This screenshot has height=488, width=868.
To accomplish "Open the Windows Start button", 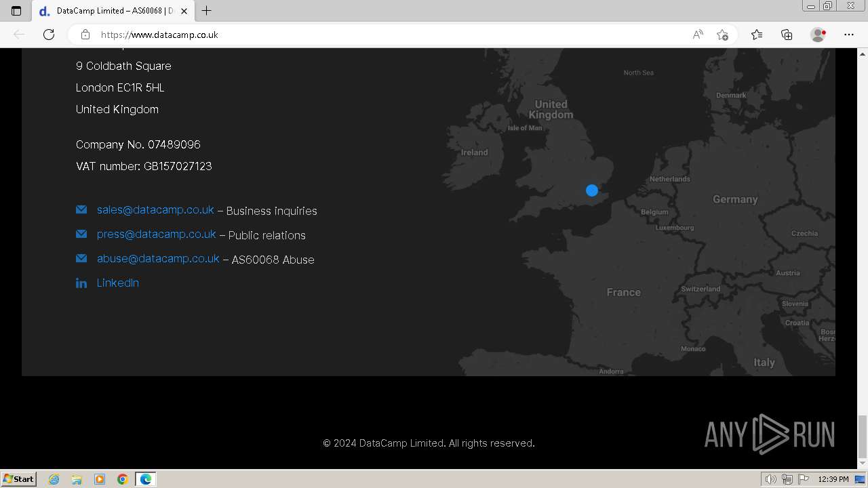I will click(x=18, y=479).
